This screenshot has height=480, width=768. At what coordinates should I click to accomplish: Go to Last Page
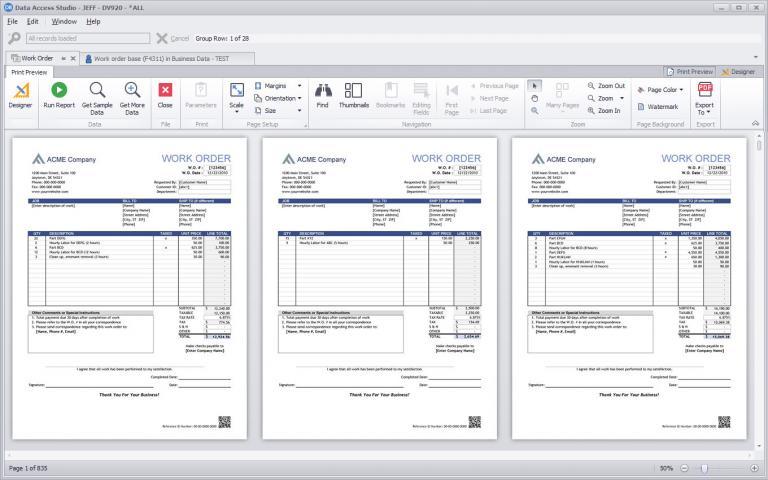tap(489, 111)
